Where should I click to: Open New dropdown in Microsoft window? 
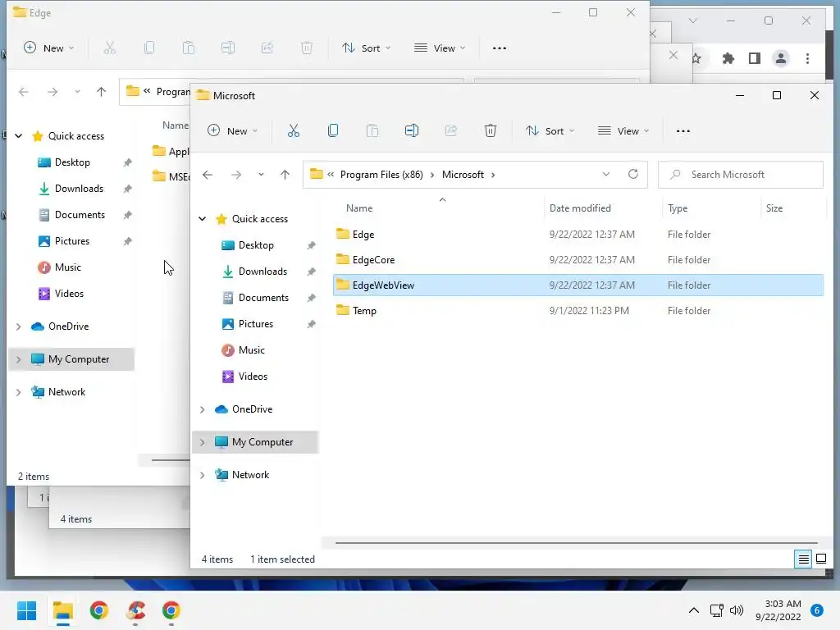point(232,130)
